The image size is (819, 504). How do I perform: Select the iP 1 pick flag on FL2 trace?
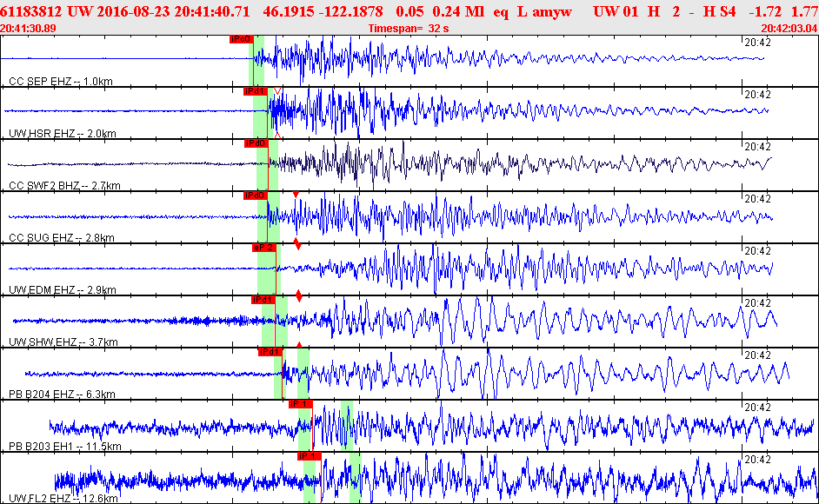coord(310,456)
